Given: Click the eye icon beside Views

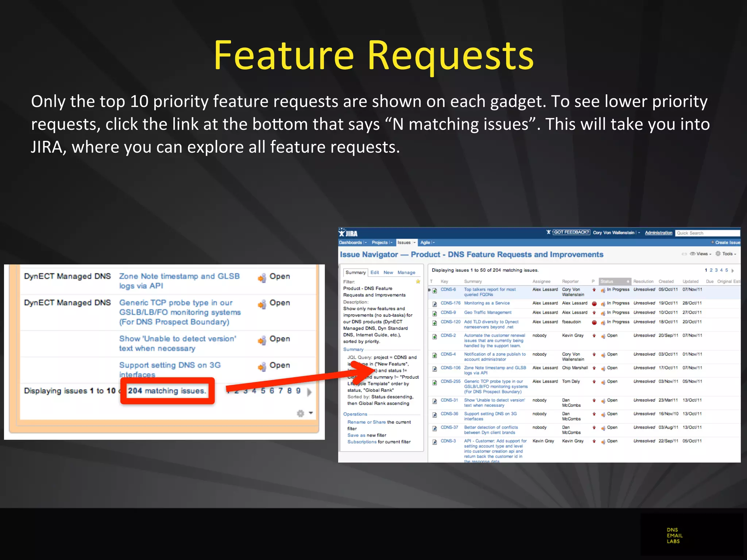Looking at the screenshot, I should click(x=692, y=254).
